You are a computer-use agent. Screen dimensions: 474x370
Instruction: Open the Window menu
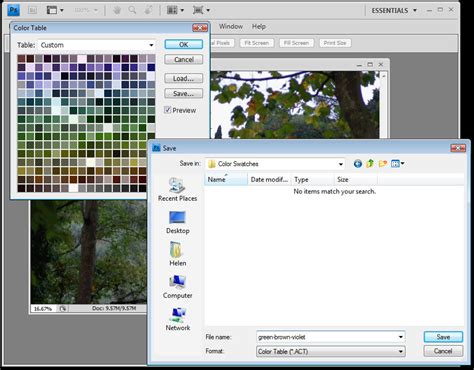231,26
